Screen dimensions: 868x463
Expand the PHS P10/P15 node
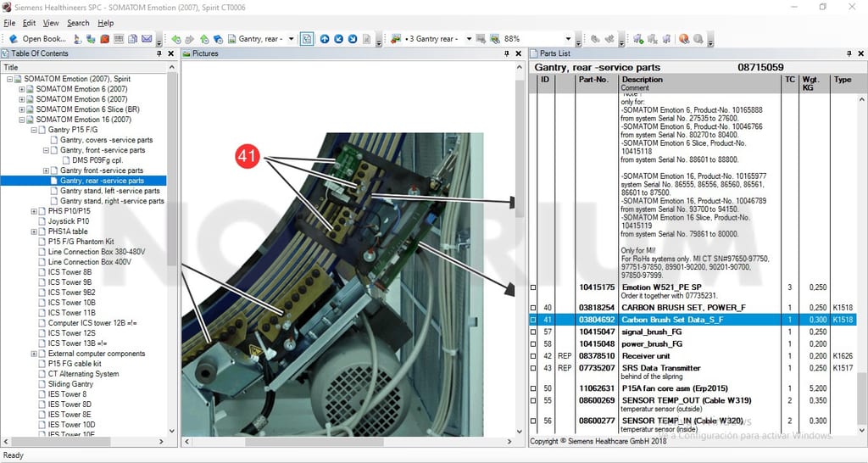(x=34, y=211)
